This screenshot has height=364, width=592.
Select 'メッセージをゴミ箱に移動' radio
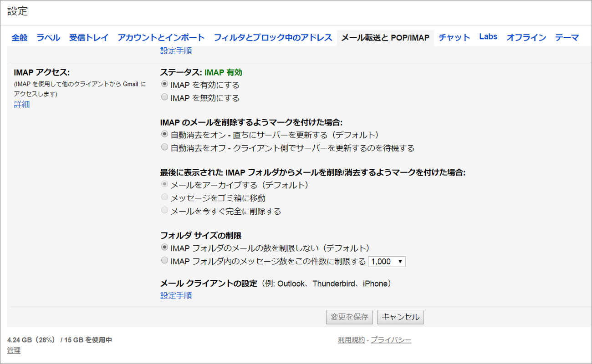pos(164,197)
